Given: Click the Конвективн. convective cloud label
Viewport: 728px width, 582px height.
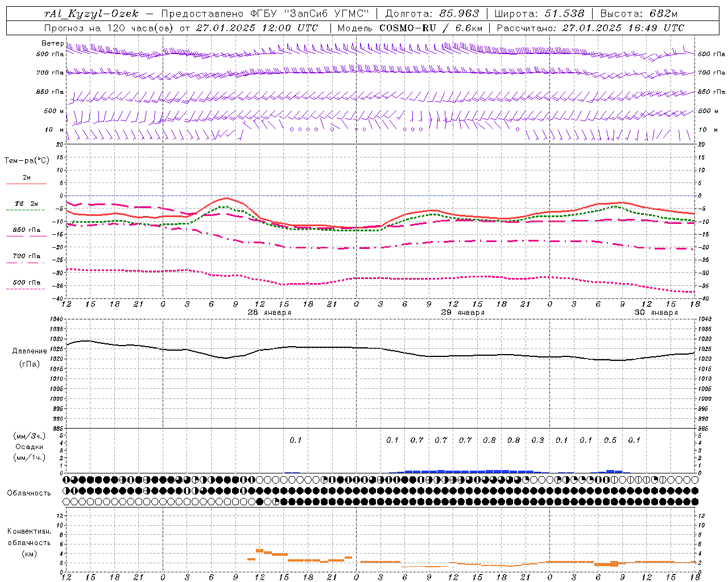Looking at the screenshot, I should point(29,531).
